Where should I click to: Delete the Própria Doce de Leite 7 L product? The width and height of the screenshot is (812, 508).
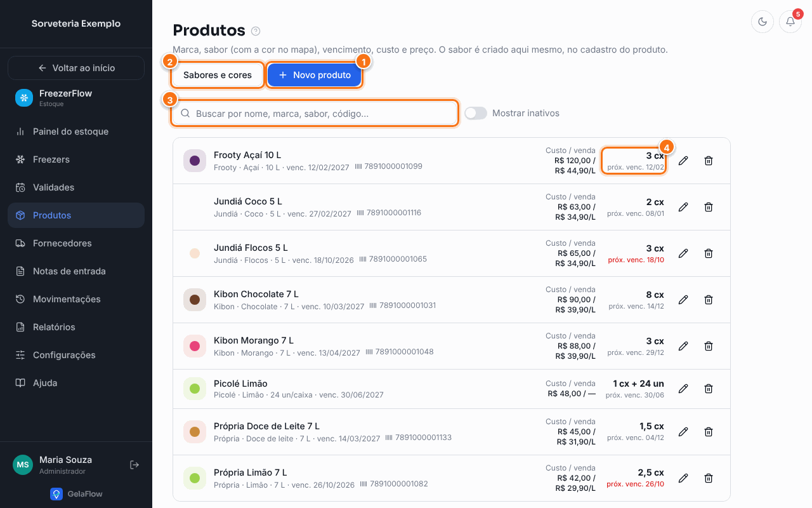click(709, 432)
